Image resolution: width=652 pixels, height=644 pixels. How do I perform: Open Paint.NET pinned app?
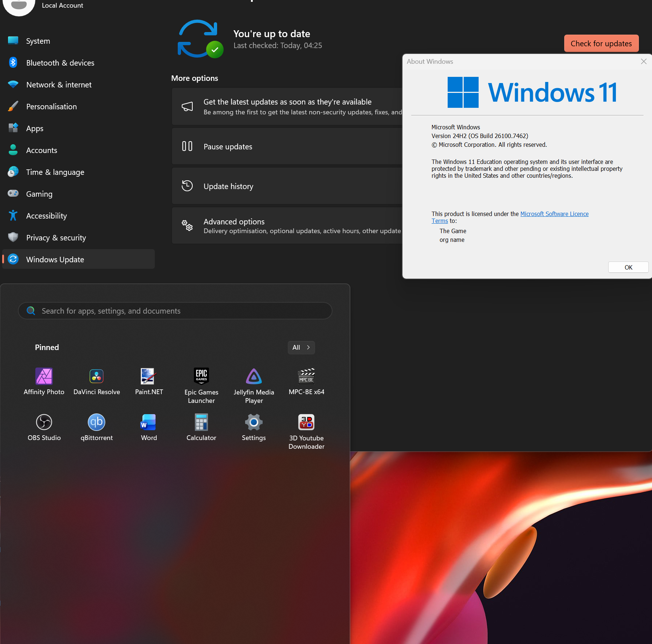pyautogui.click(x=149, y=381)
